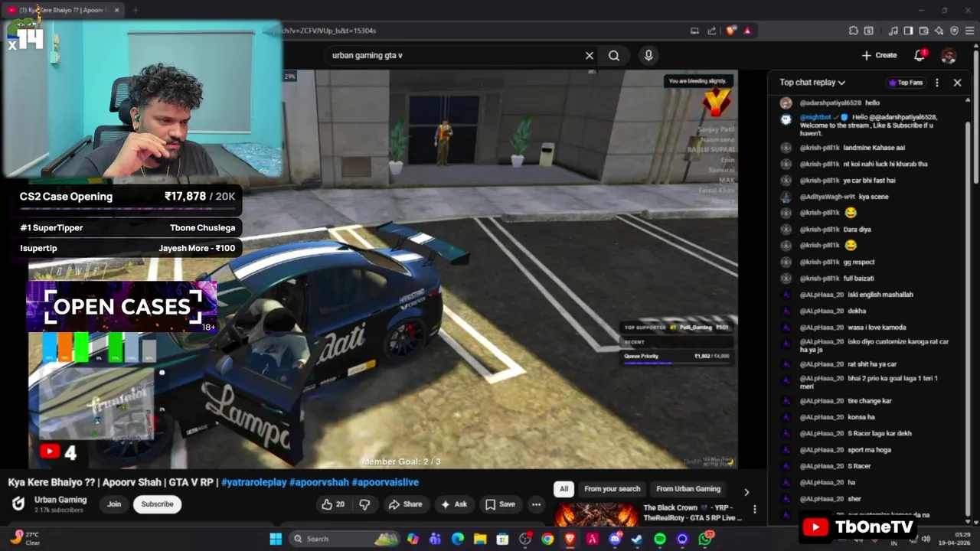Select the From your search chip
980x551 pixels.
tap(612, 489)
